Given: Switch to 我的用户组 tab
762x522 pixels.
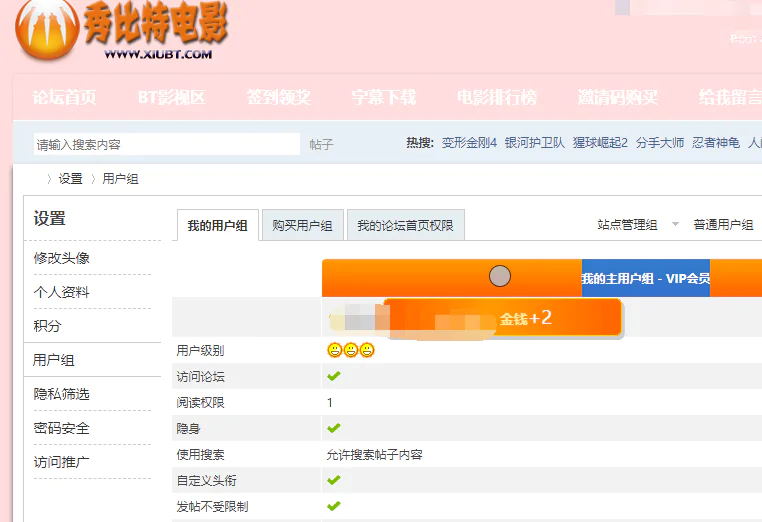Looking at the screenshot, I should tap(218, 226).
